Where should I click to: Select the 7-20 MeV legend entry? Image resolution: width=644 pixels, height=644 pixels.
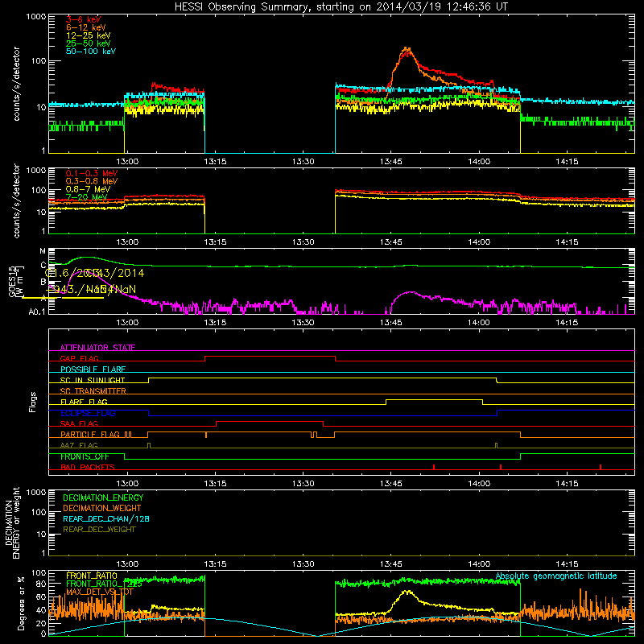click(x=87, y=197)
